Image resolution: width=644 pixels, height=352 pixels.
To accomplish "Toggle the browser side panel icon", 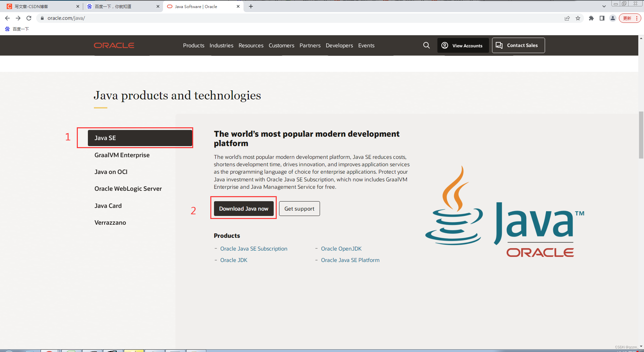I will [x=602, y=18].
